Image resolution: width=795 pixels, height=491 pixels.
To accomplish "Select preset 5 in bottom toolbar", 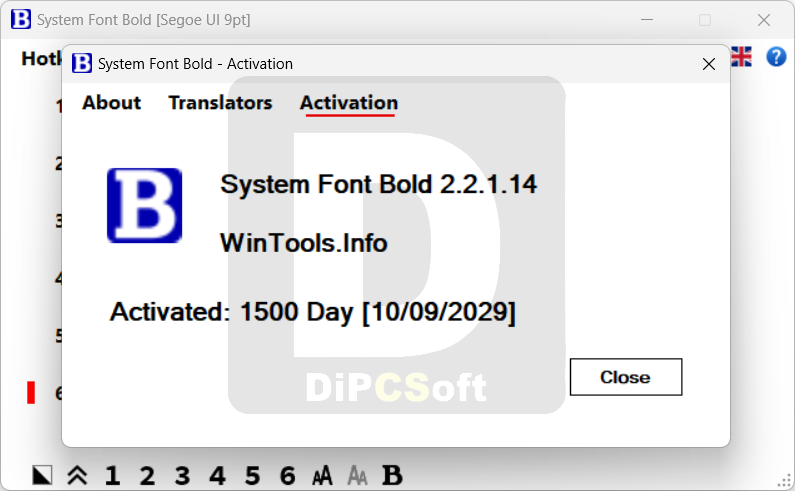I will pos(252,476).
